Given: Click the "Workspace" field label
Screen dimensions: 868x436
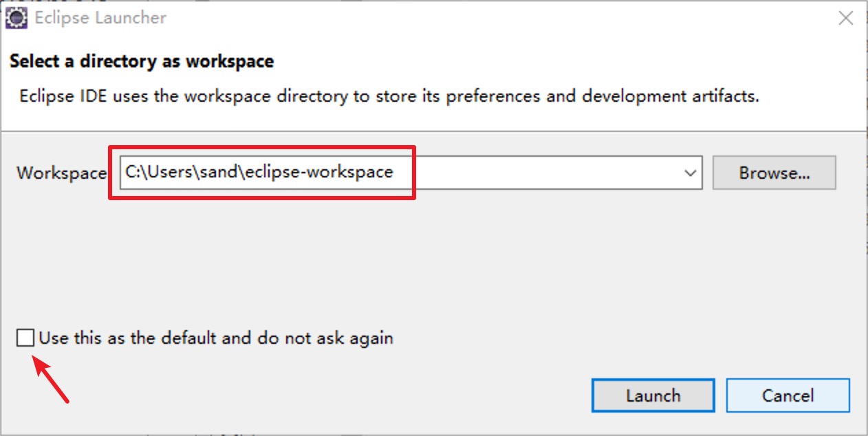Looking at the screenshot, I should 62,173.
